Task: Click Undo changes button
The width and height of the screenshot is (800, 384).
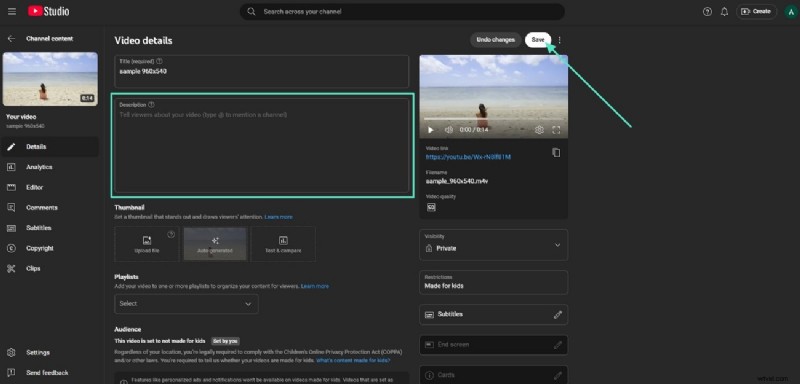Action: [x=495, y=40]
